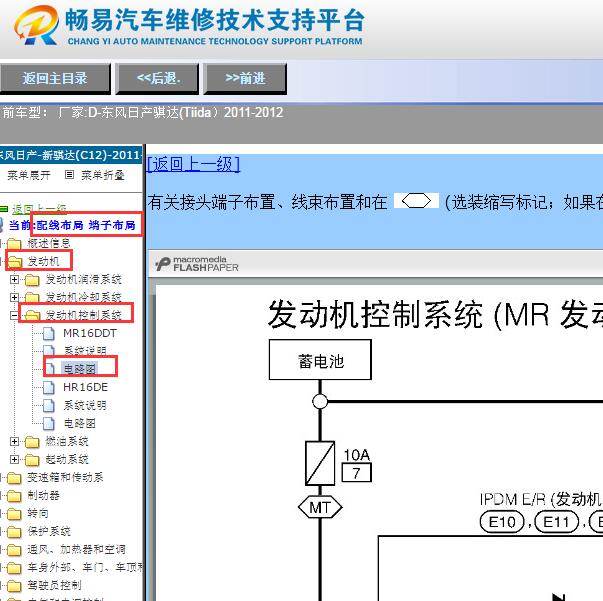Select highlighted 电路图 under MR16DDT
This screenshot has height=601, width=603.
(80, 369)
